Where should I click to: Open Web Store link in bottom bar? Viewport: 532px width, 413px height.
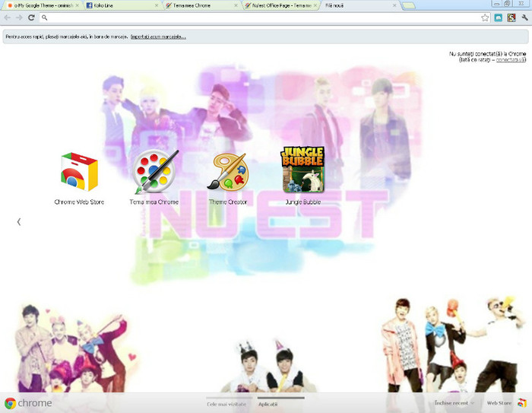[x=499, y=403]
